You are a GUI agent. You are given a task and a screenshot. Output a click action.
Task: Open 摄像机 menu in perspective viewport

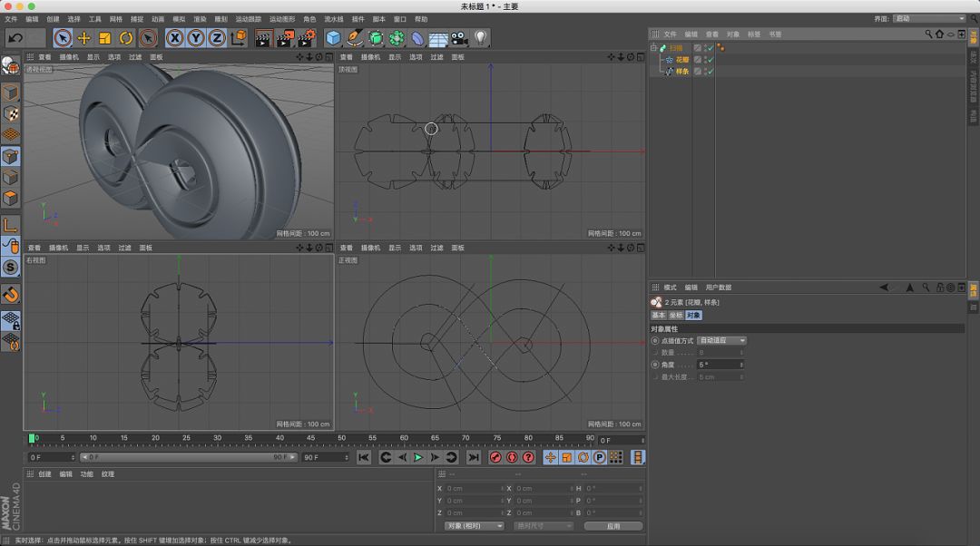(x=69, y=57)
